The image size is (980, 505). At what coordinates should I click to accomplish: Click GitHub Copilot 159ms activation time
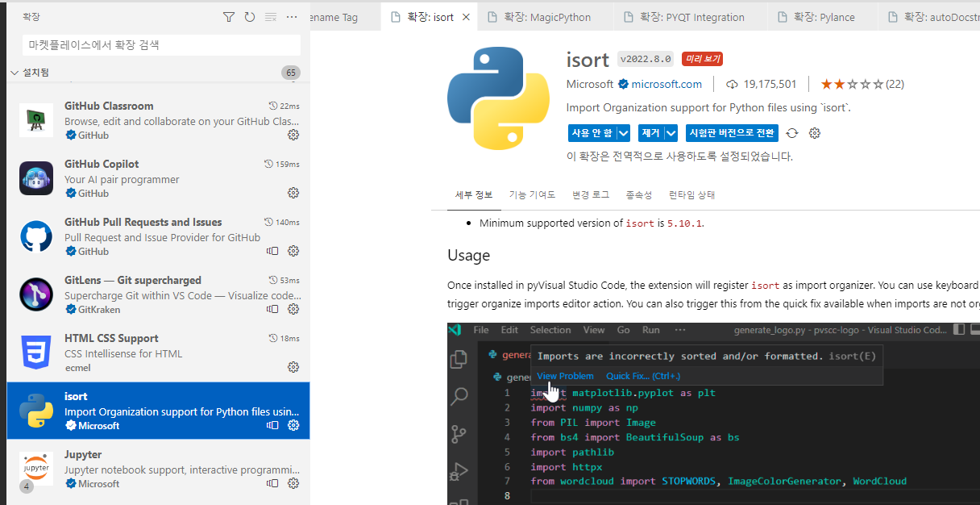click(282, 164)
